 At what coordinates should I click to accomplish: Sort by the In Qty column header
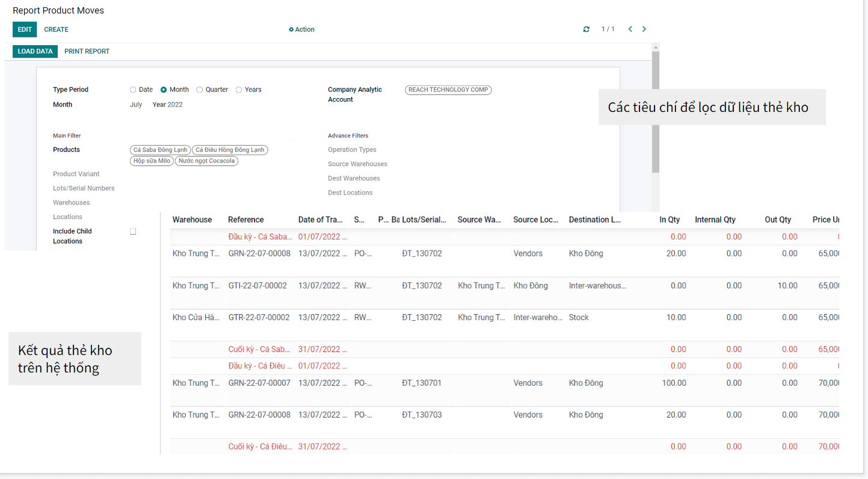tap(669, 220)
